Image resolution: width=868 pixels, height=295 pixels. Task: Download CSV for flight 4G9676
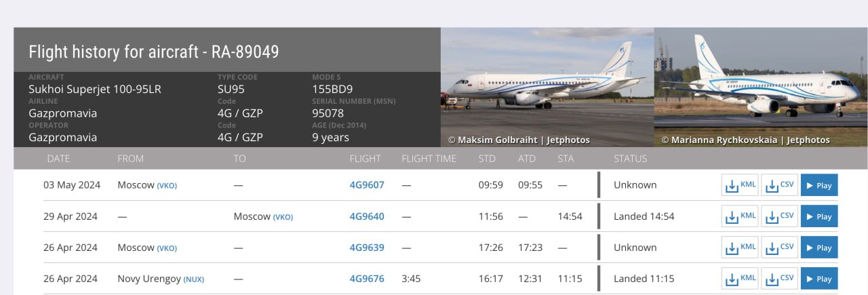point(779,279)
